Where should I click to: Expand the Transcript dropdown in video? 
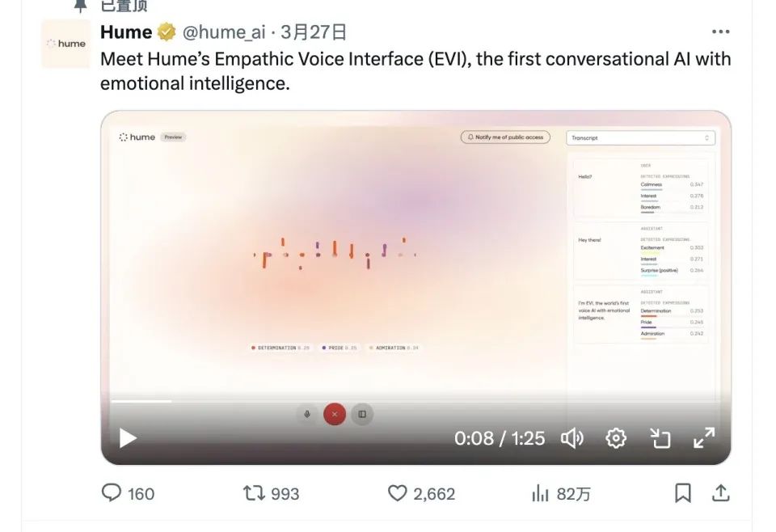tap(640, 138)
